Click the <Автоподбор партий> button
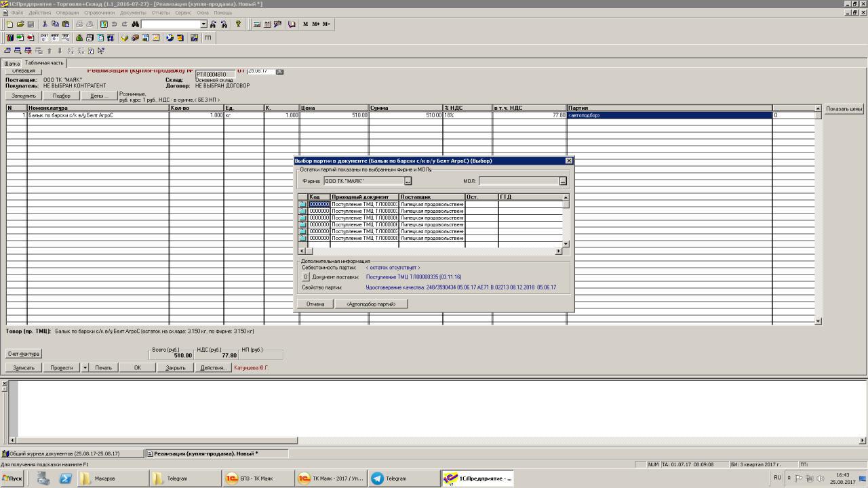The height and width of the screenshot is (488, 868). (x=371, y=304)
